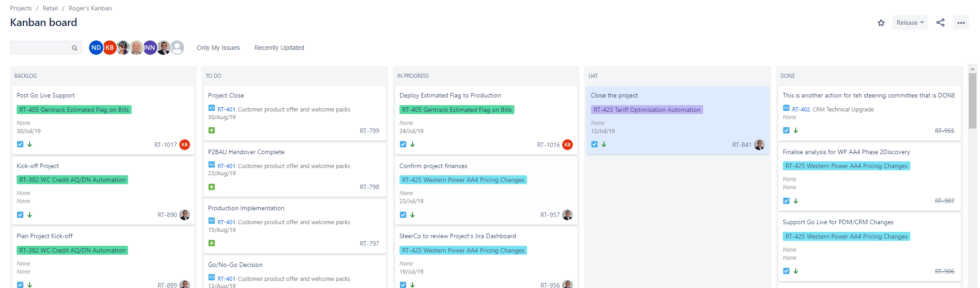Click task checkbox icon on RT-1016
The image size is (980, 288).
point(403,144)
